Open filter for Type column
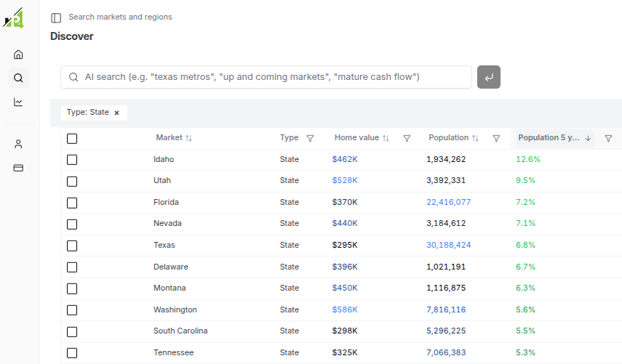This screenshot has height=364, width=622. coord(310,138)
